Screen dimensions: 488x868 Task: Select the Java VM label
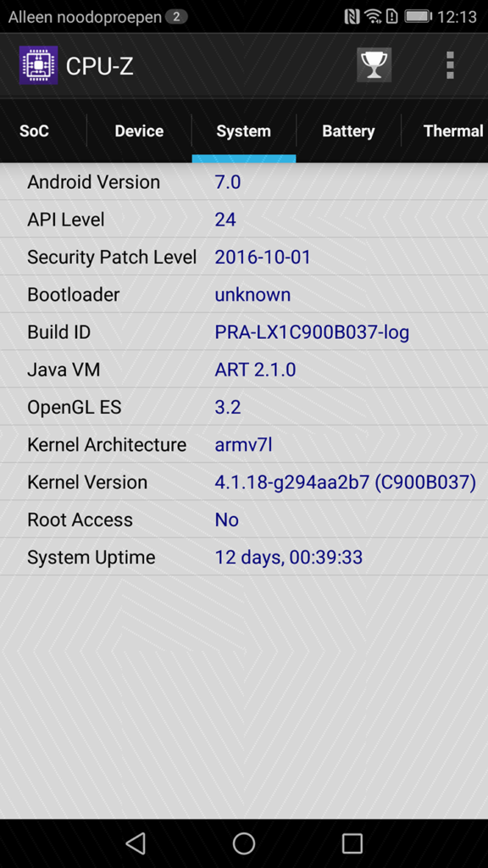click(x=64, y=370)
